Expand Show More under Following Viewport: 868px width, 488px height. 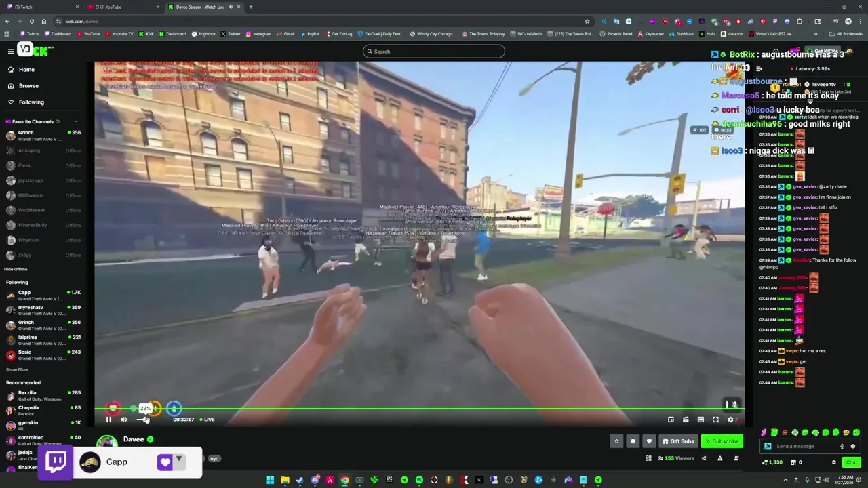(17, 369)
